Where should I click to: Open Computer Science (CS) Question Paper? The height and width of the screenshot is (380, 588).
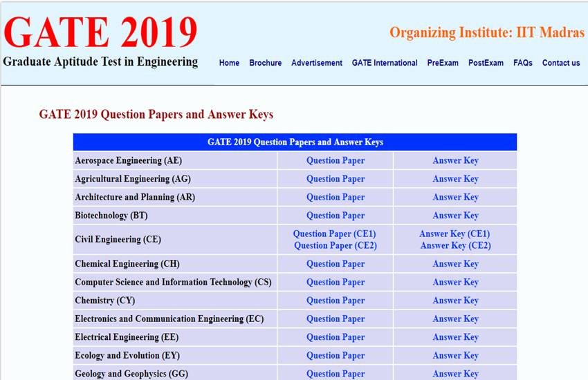tap(335, 282)
